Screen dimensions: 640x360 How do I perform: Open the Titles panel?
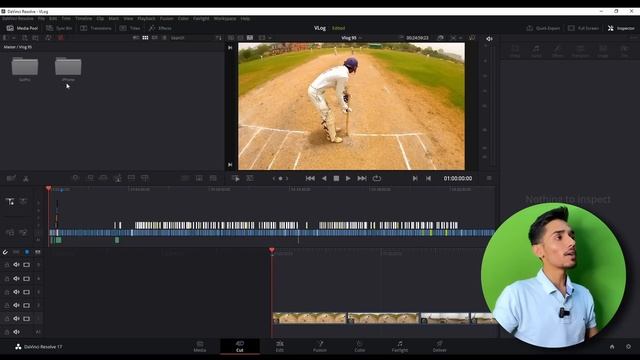pyautogui.click(x=130, y=28)
